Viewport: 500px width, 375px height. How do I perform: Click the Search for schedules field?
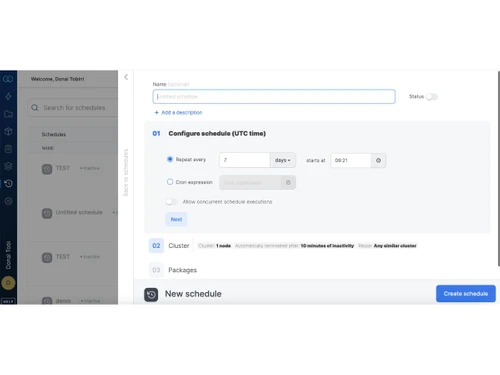click(73, 108)
